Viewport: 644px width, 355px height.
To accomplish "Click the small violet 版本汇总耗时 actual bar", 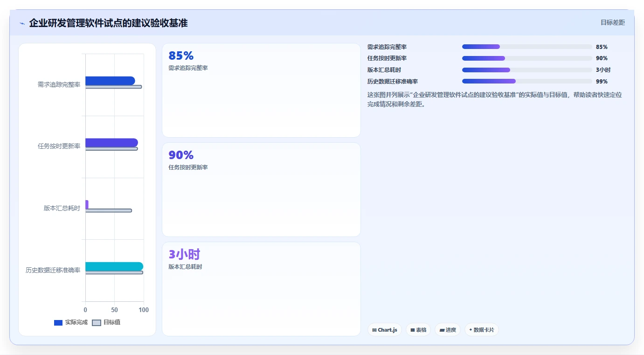I will [x=87, y=204].
